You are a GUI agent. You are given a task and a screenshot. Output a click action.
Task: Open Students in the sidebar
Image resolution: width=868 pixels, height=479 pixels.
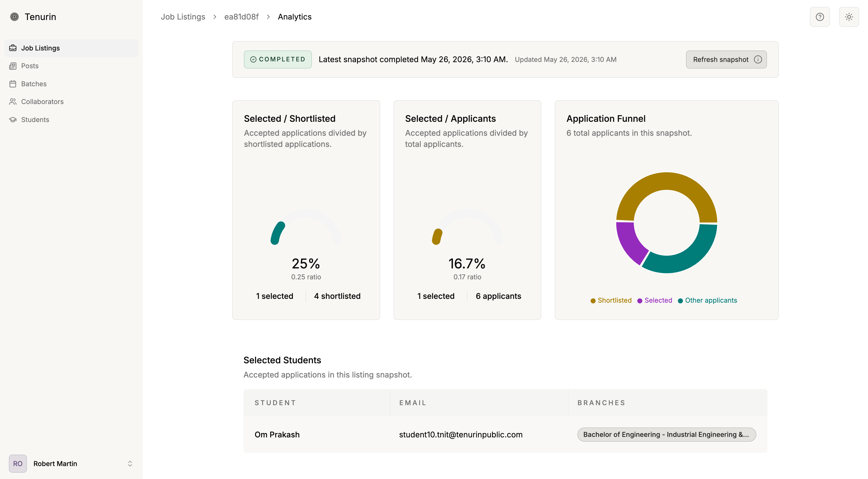tap(71, 119)
